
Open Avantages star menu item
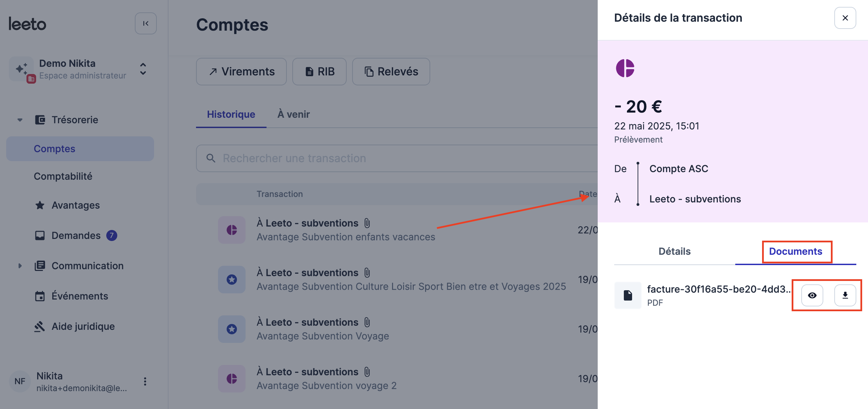tap(76, 205)
